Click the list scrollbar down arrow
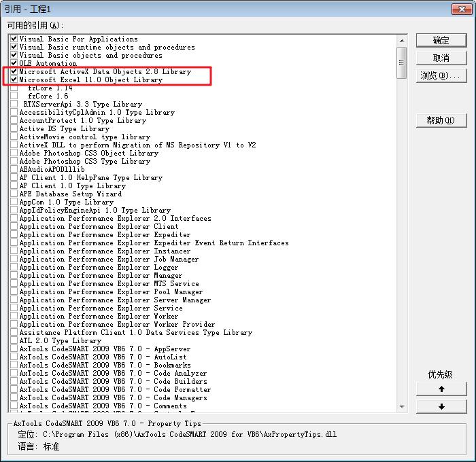The image size is (476, 462). 402,406
